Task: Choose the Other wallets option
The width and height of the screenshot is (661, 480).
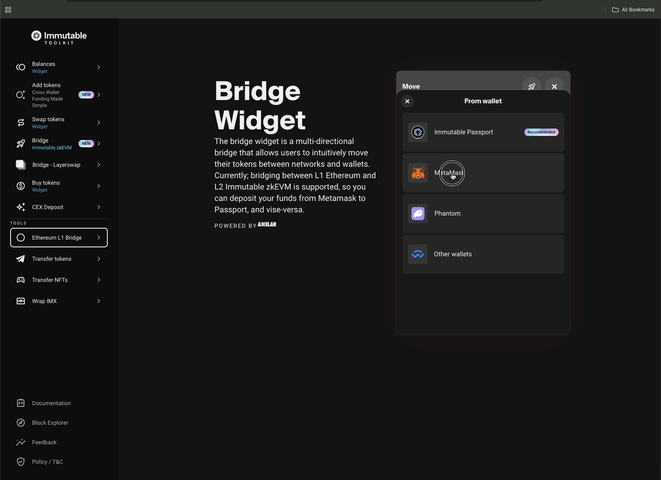Action: tap(483, 254)
